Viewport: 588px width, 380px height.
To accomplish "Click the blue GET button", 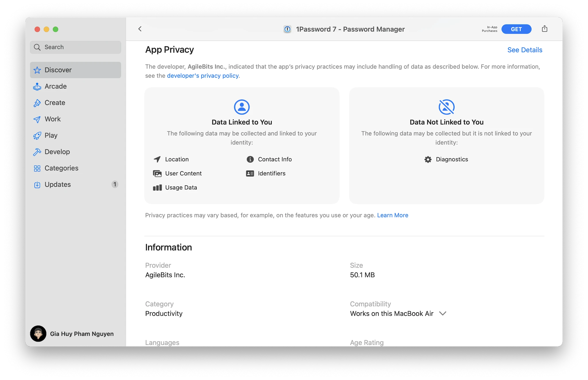I will [516, 29].
